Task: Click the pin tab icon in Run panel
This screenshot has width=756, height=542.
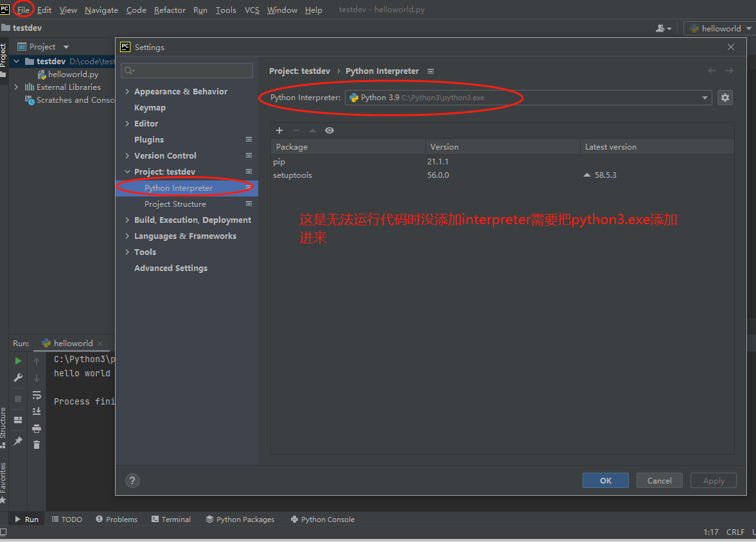Action: point(18,441)
